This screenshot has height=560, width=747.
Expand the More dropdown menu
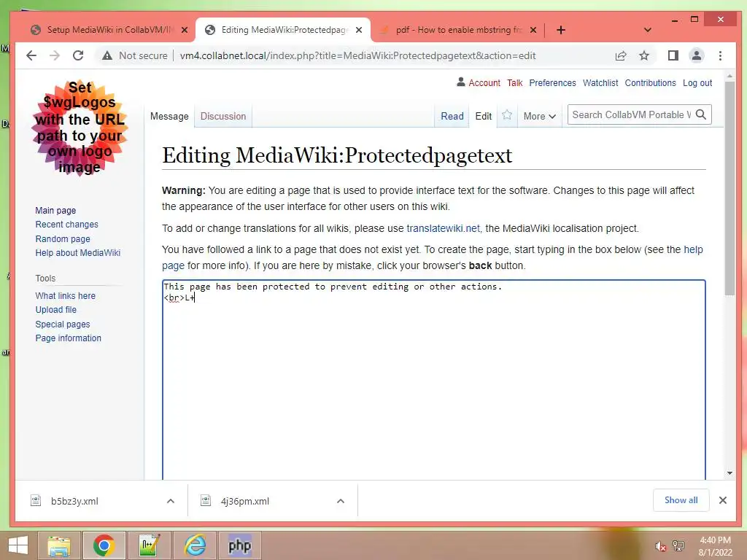(539, 116)
